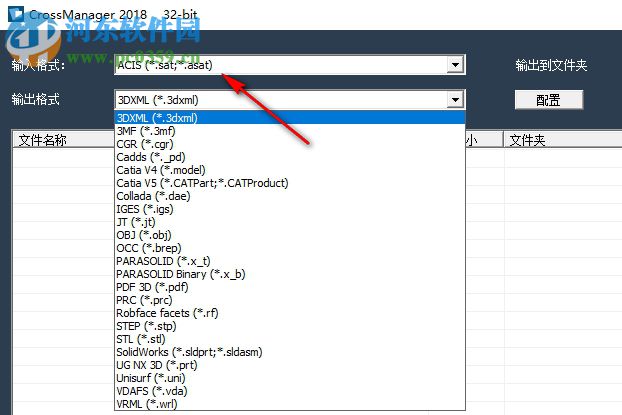This screenshot has height=415, width=622.
Task: Select STEP (*.stp) output format
Action: (x=290, y=326)
